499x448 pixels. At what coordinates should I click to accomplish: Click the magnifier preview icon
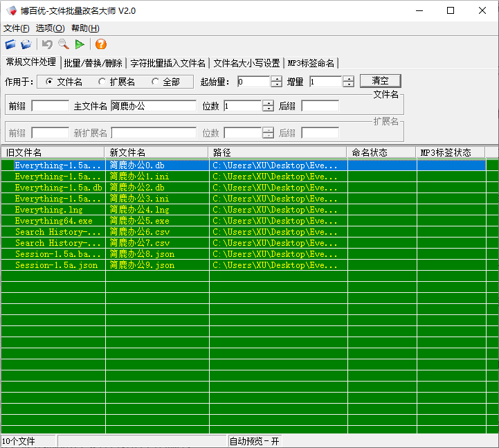pos(64,44)
